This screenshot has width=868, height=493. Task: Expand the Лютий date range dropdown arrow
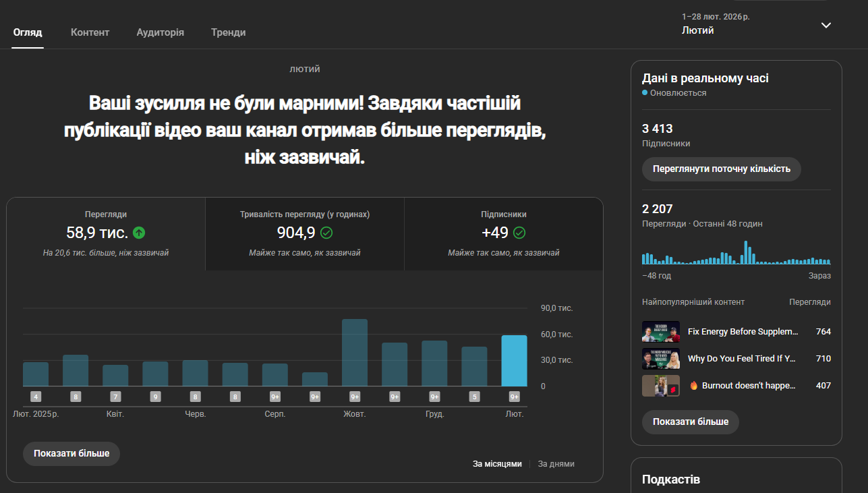pyautogui.click(x=826, y=25)
